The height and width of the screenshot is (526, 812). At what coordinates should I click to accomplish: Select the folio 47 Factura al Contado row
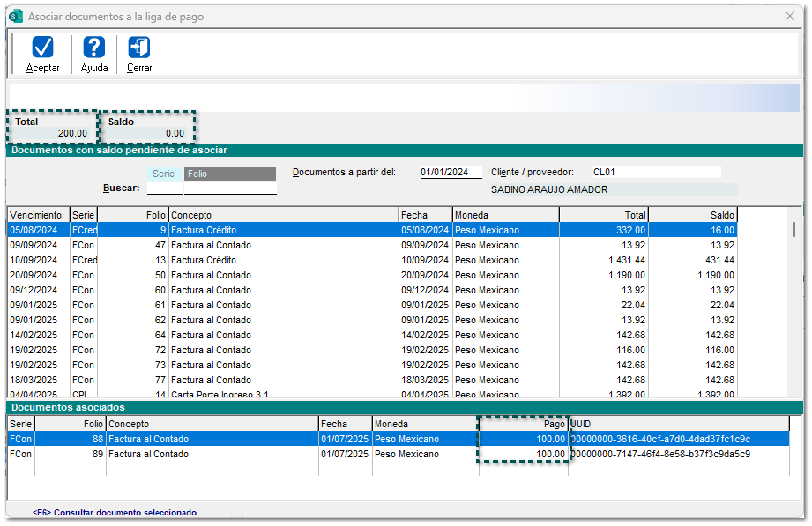(282, 245)
